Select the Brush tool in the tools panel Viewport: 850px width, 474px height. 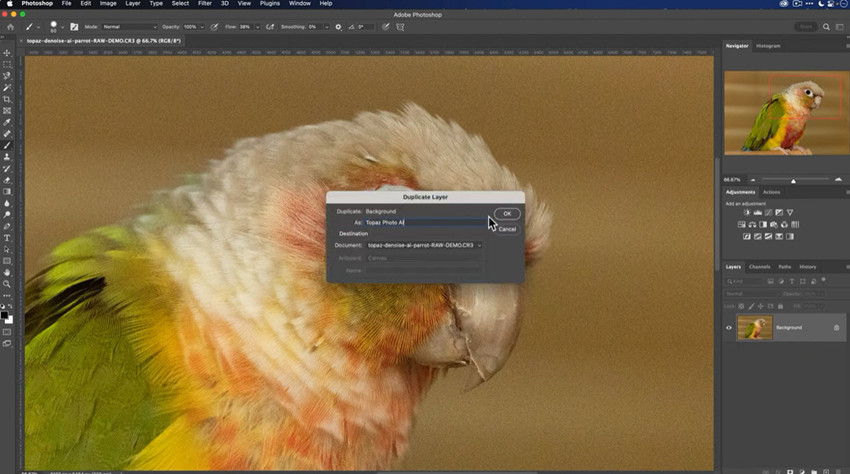tap(7, 145)
